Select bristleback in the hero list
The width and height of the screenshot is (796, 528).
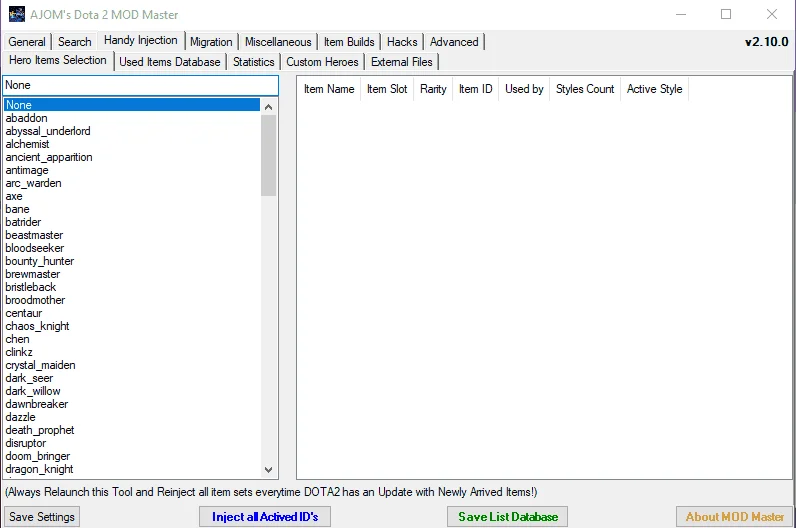pos(132,287)
